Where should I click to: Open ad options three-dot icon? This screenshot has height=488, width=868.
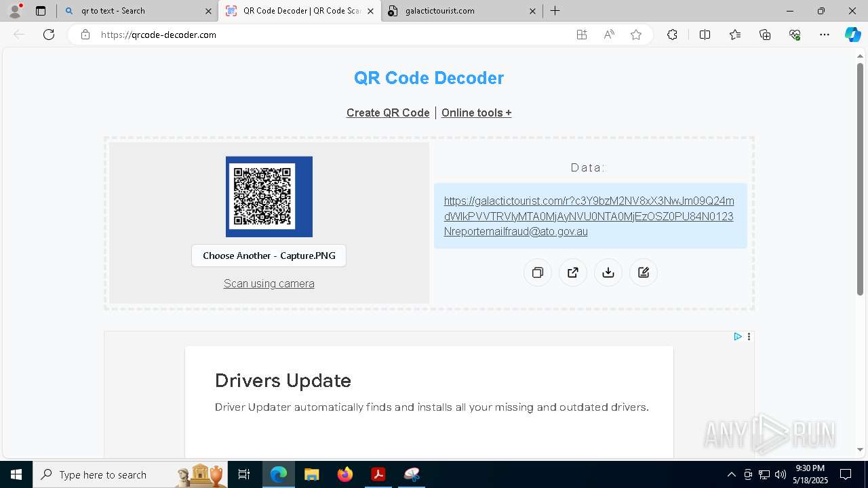point(749,337)
